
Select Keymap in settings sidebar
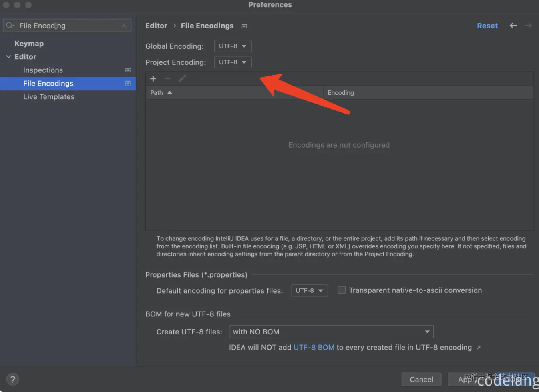click(x=29, y=44)
